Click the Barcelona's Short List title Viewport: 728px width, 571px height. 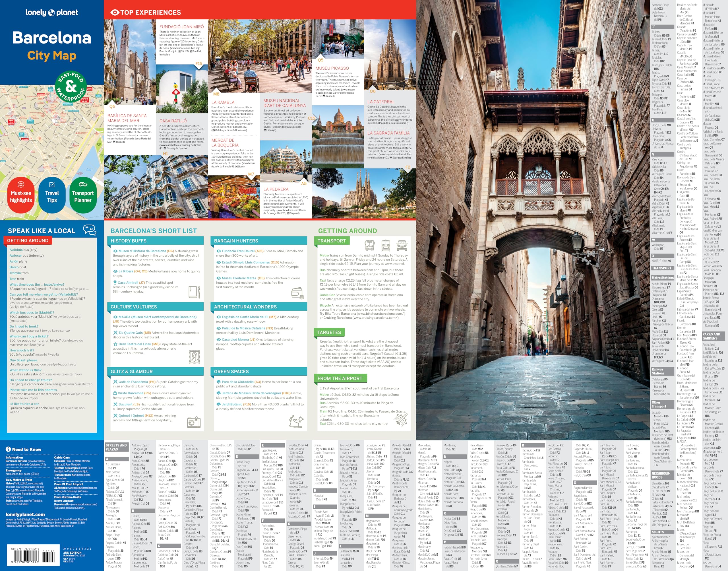[154, 231]
